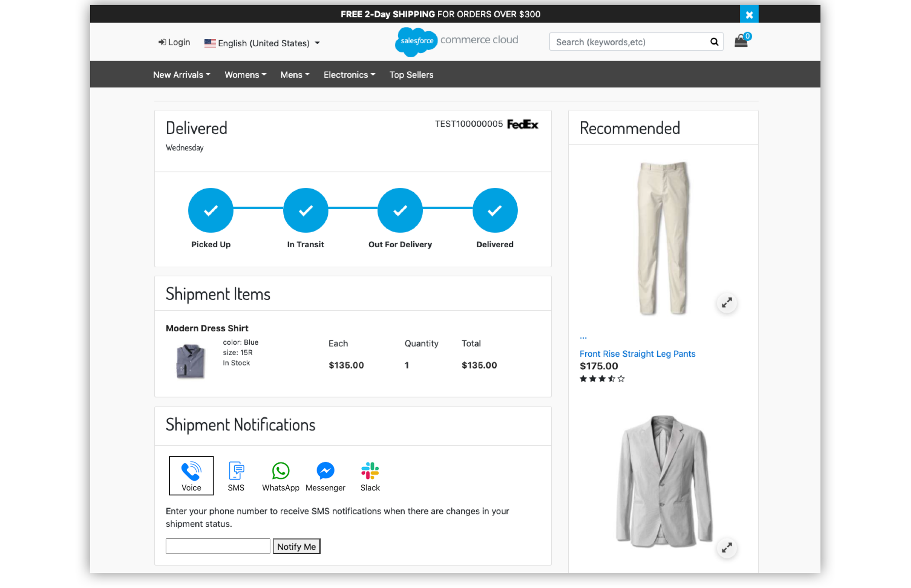Click the Login link
The width and height of the screenshot is (911, 588).
pyautogui.click(x=174, y=42)
